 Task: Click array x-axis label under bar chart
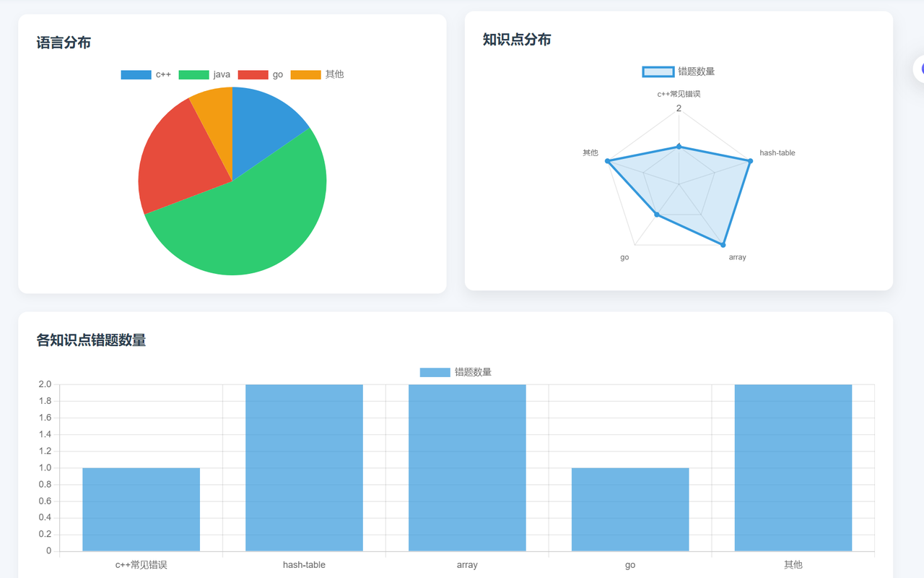pos(467,565)
